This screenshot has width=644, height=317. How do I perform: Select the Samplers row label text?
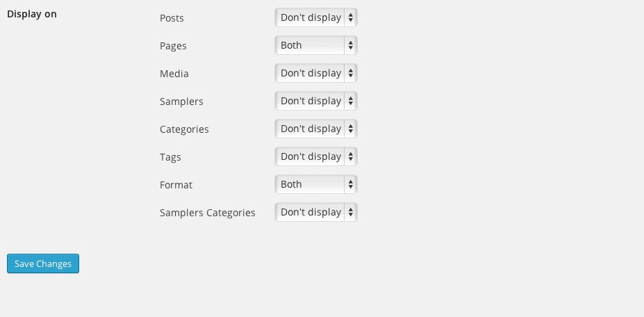[181, 101]
